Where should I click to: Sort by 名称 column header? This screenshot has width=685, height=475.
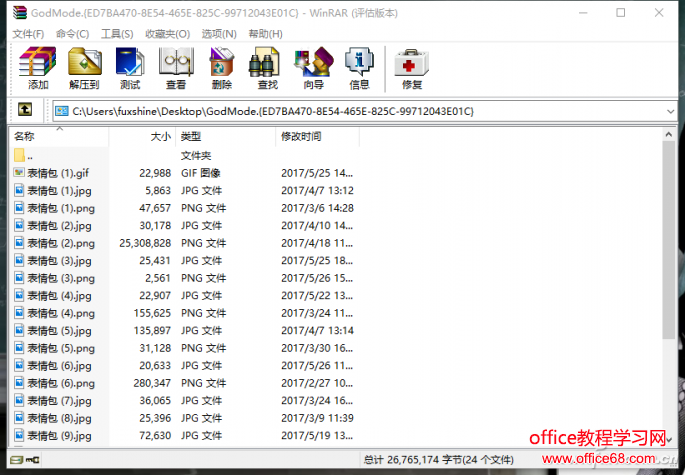[59, 136]
